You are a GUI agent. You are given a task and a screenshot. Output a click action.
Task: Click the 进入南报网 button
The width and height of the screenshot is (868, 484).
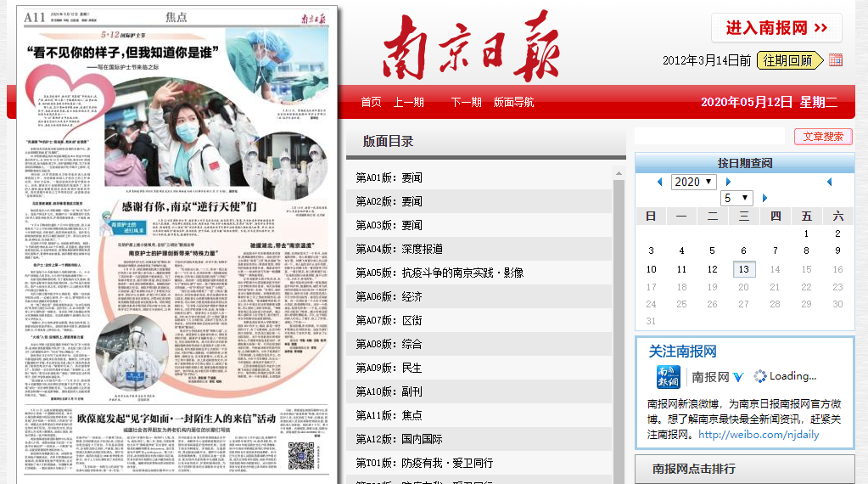coord(776,28)
